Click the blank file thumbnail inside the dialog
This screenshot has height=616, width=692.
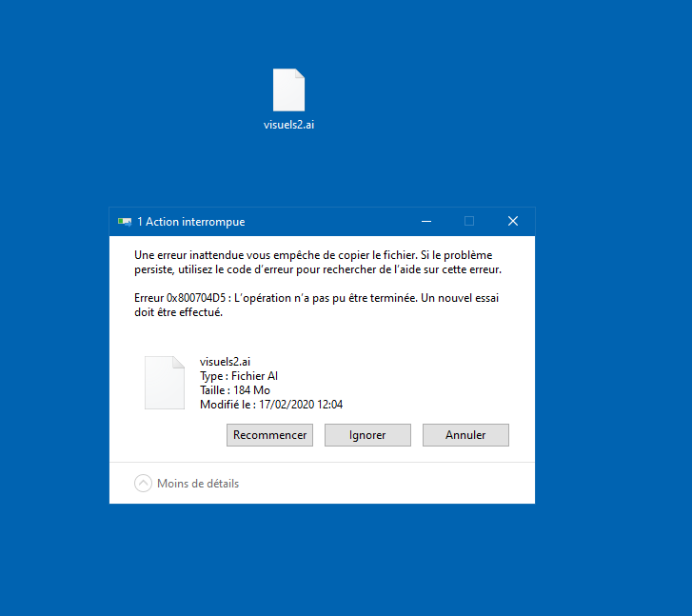(x=165, y=383)
